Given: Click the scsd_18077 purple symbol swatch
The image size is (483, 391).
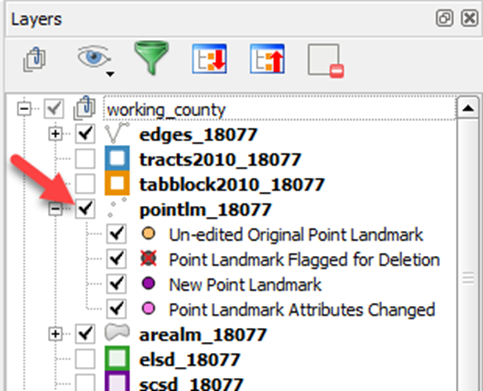Looking at the screenshot, I should [117, 381].
